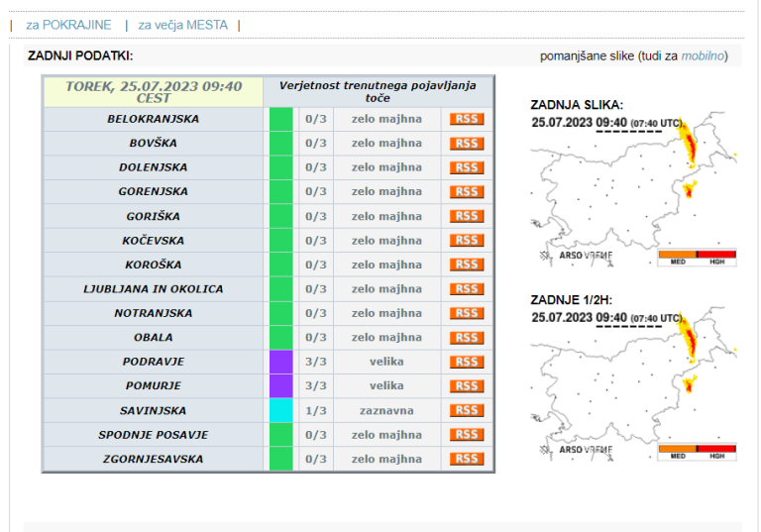Viewport: 761px width, 532px height.
Task: Click RSS icon for Obala row
Action: 466,338
